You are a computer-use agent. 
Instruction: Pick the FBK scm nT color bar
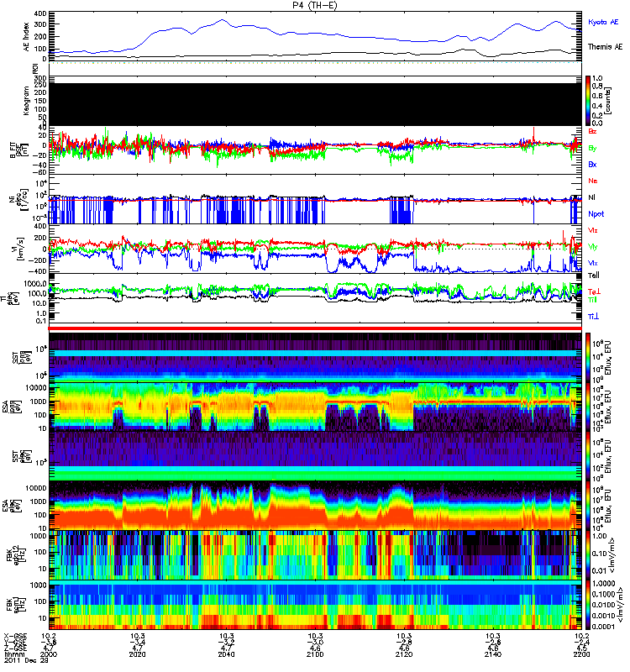coord(588,605)
